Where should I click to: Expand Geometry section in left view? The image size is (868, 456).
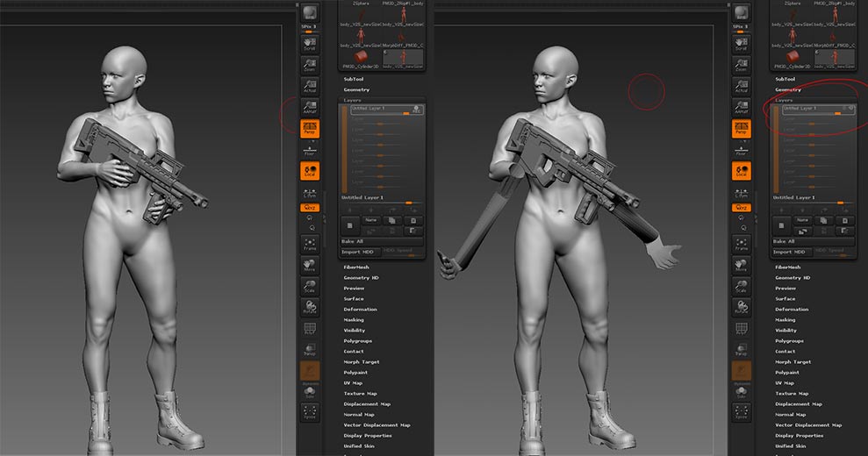click(x=356, y=89)
